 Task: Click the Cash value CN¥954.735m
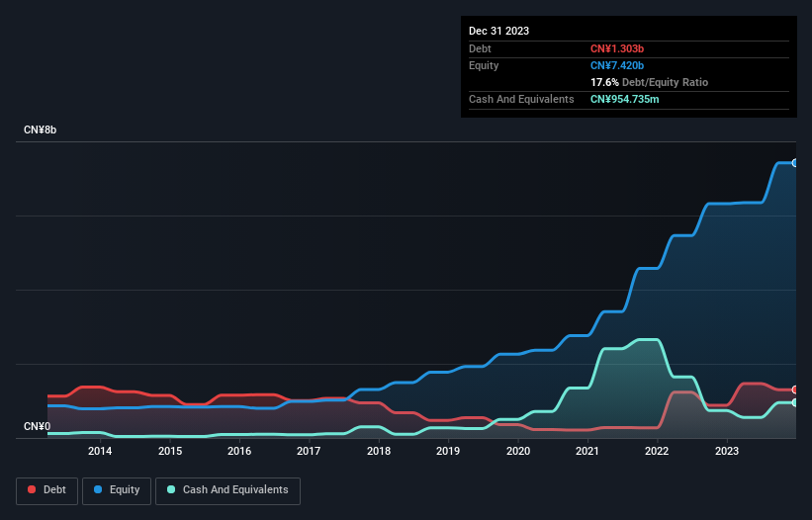[x=624, y=99]
